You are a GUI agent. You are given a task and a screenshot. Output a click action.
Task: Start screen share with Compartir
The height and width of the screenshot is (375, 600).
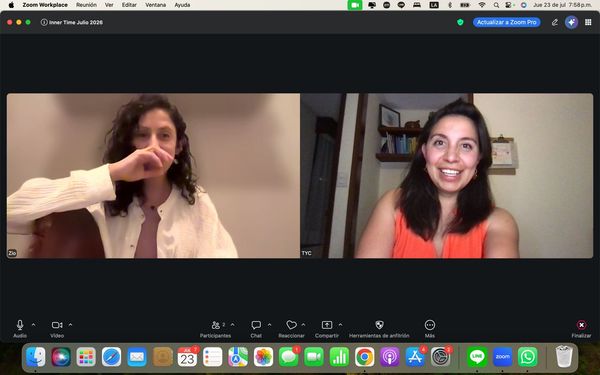tap(327, 325)
